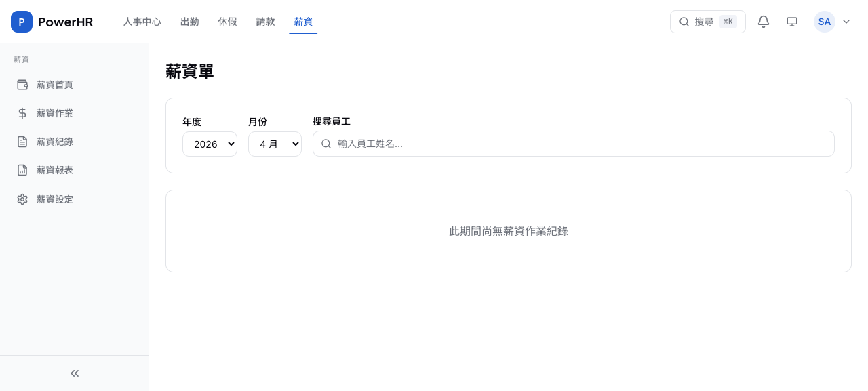Navigate to 人事中心
868x391 pixels.
click(142, 22)
